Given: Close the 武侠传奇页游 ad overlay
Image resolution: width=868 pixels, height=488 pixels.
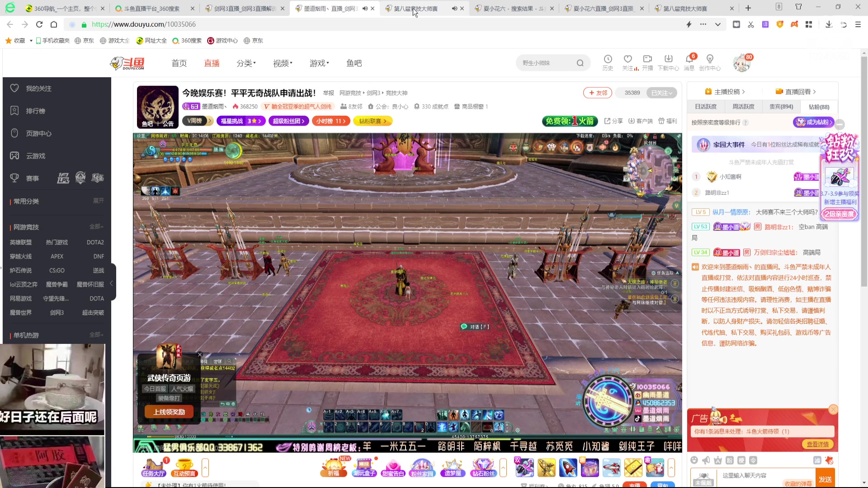Looking at the screenshot, I should 199,355.
